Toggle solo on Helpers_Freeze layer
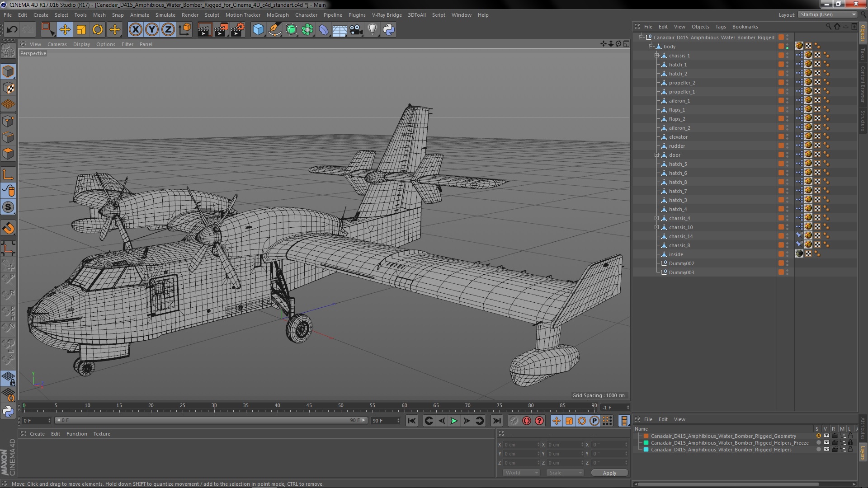This screenshot has height=488, width=868. point(818,443)
